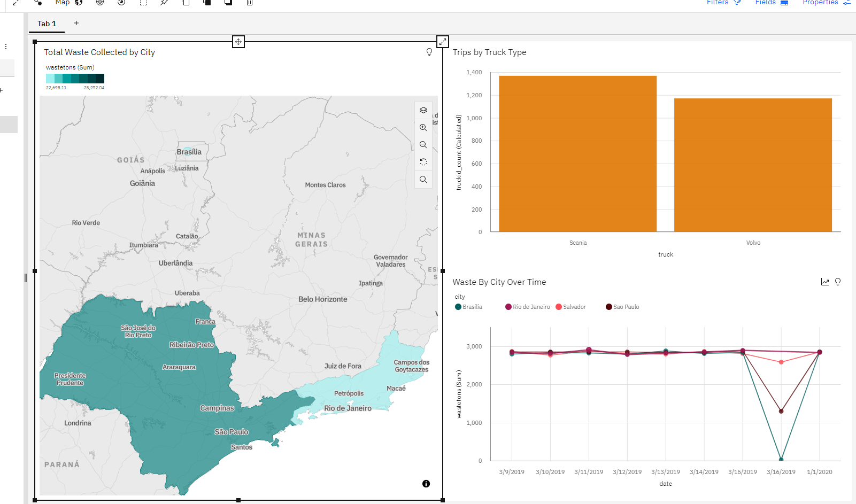The height and width of the screenshot is (504, 856).
Task: Switch to Tab 1
Action: tap(47, 24)
